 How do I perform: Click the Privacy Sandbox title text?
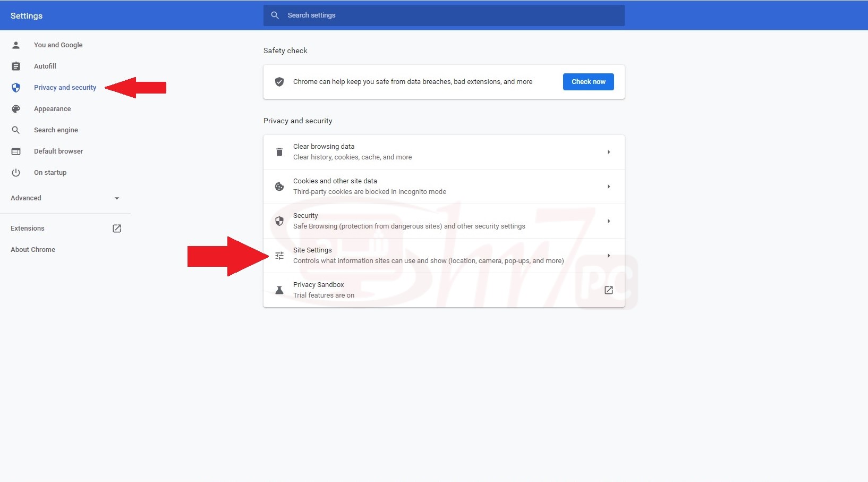(319, 285)
